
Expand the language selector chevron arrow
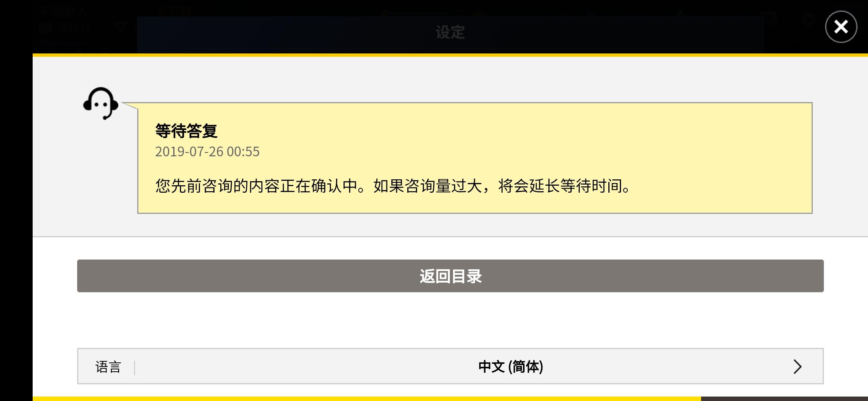[798, 366]
